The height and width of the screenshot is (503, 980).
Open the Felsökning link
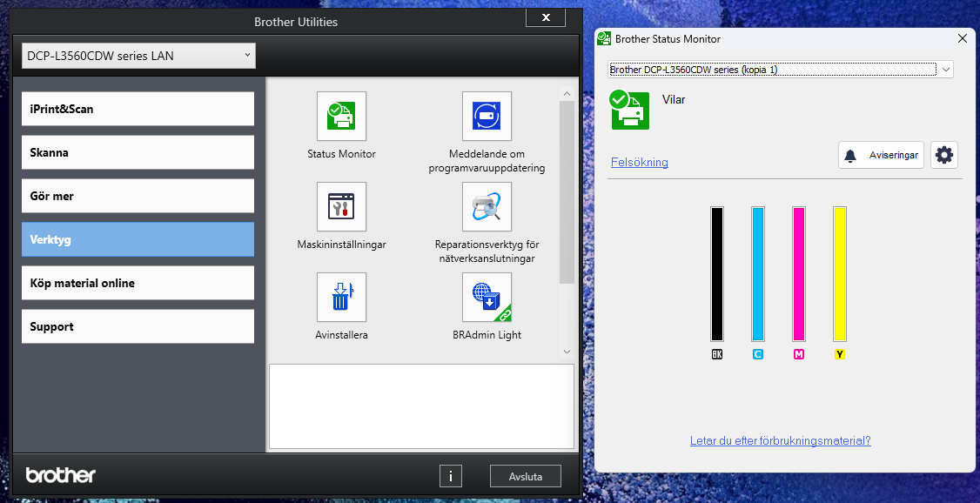(640, 162)
